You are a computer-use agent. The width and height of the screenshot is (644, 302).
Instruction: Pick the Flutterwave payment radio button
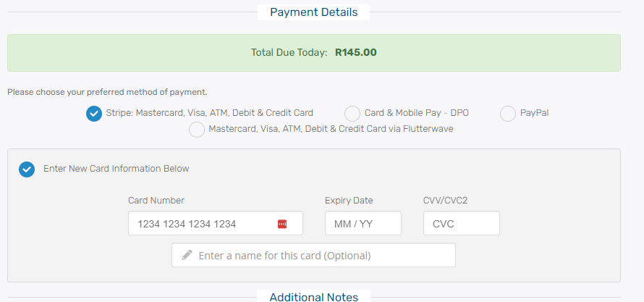click(x=197, y=130)
